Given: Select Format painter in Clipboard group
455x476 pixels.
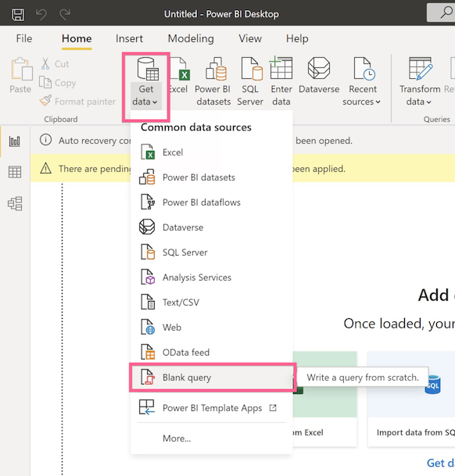Looking at the screenshot, I should point(77,101).
